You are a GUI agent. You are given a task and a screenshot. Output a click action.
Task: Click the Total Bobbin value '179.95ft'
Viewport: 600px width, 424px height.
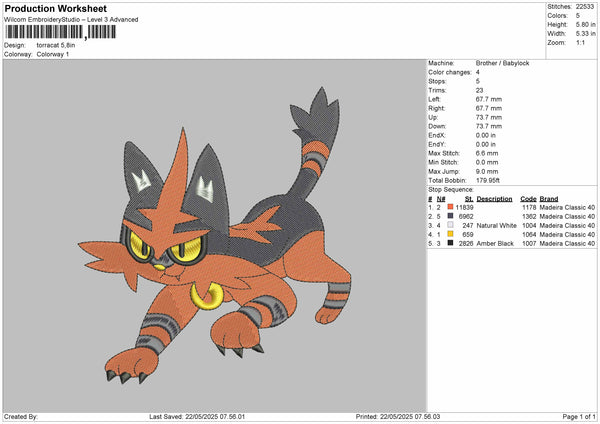(488, 180)
